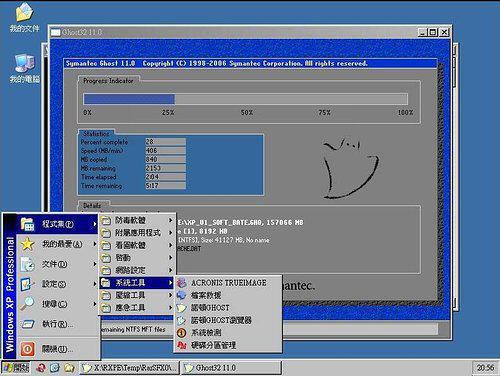Click the 諾頓GHOST瀏覽器 icon
The width and height of the screenshot is (500, 376).
tap(182, 320)
